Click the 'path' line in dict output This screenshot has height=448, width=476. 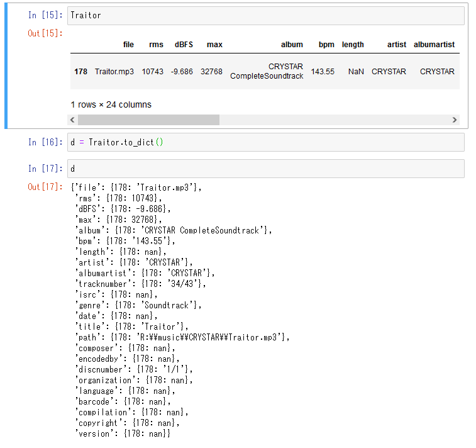pos(182,337)
